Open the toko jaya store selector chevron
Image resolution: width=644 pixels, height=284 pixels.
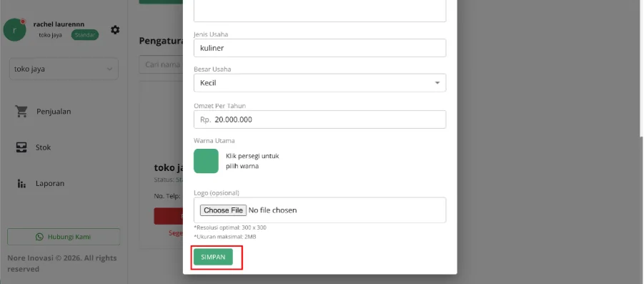coord(109,69)
